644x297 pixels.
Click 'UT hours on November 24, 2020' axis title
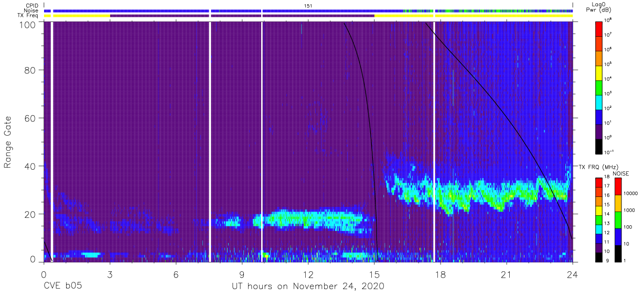click(x=308, y=287)
